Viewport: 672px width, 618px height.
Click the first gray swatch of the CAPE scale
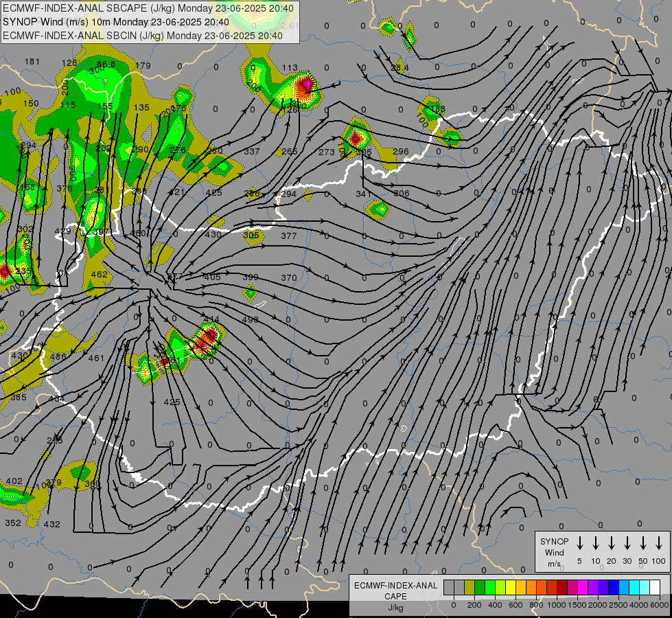click(449, 588)
